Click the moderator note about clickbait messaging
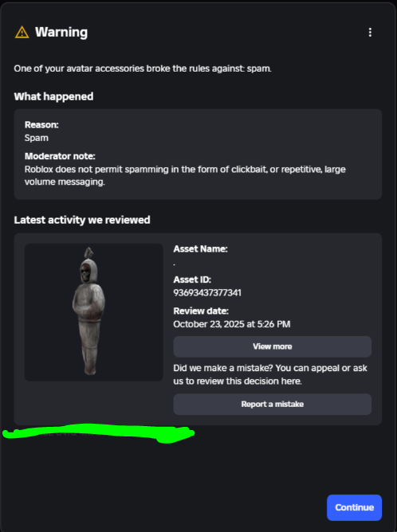The width and height of the screenshot is (397, 532). pos(185,175)
